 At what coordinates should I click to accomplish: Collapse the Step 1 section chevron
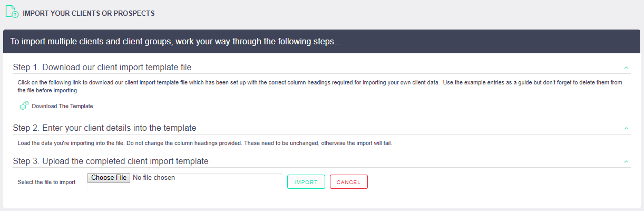(626, 68)
